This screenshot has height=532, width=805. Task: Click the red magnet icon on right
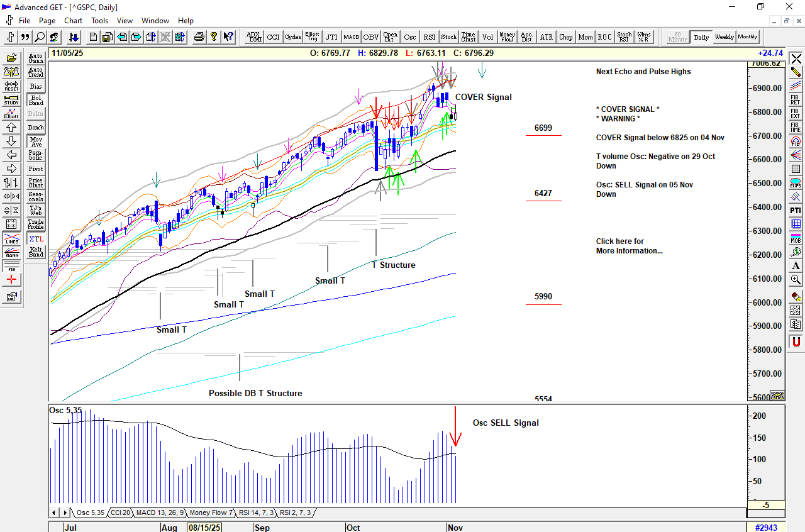(796, 342)
